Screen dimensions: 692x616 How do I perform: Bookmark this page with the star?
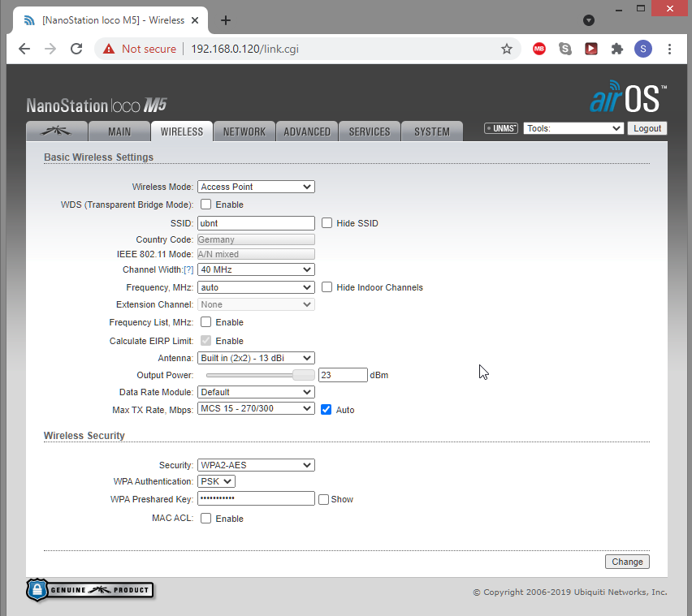[507, 49]
